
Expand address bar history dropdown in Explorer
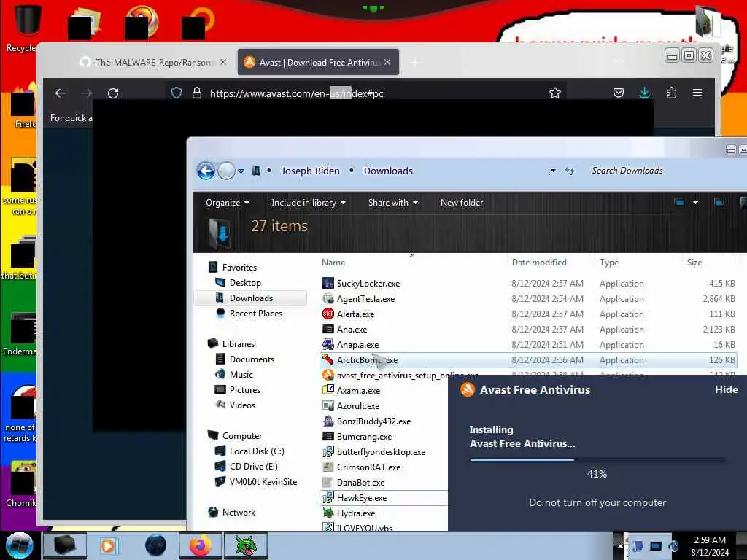coord(553,171)
